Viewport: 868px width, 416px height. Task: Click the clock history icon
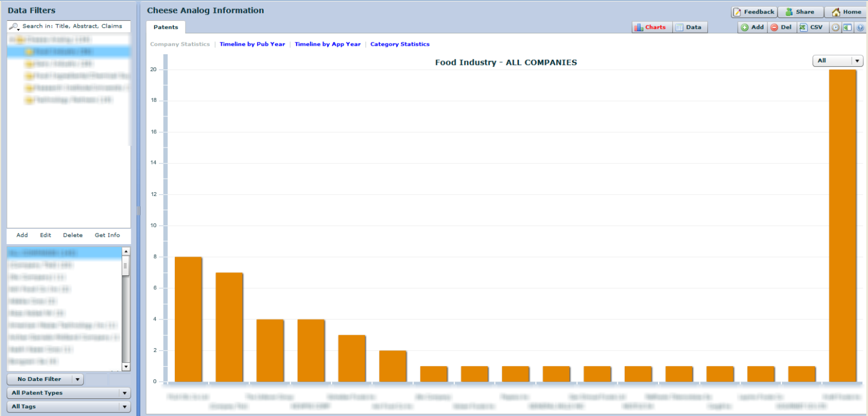pyautogui.click(x=835, y=27)
